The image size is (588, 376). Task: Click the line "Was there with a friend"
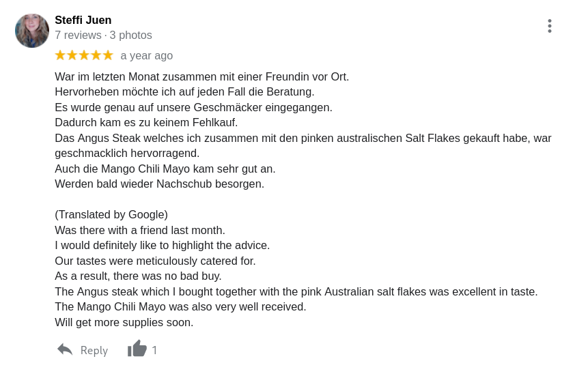pos(140,230)
